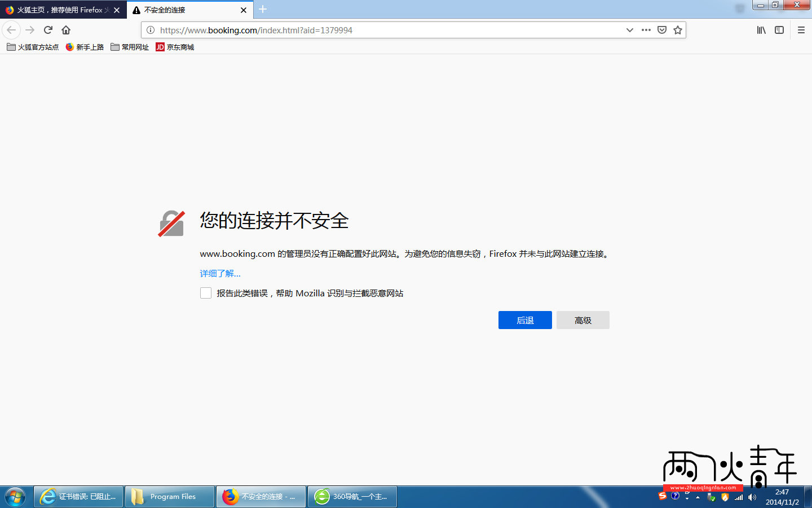812x508 pixels.
Task: Save page to Pocket icon
Action: coord(662,30)
